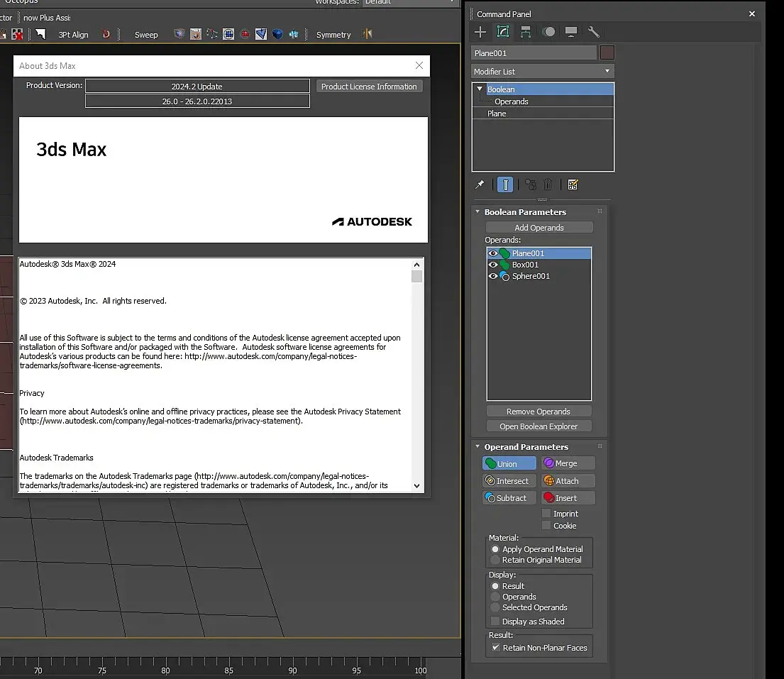Click the Pin Stack icon
The image size is (784, 679).
pos(480,185)
